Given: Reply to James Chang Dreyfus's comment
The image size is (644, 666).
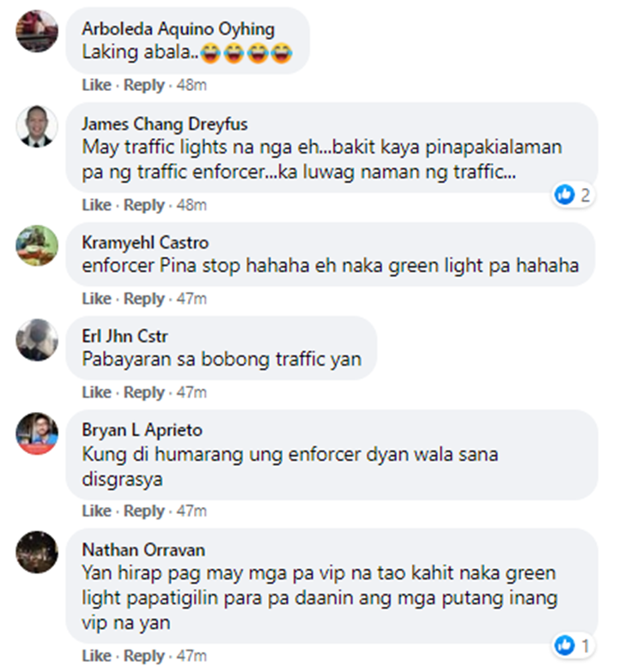Looking at the screenshot, I should pyautogui.click(x=143, y=205).
